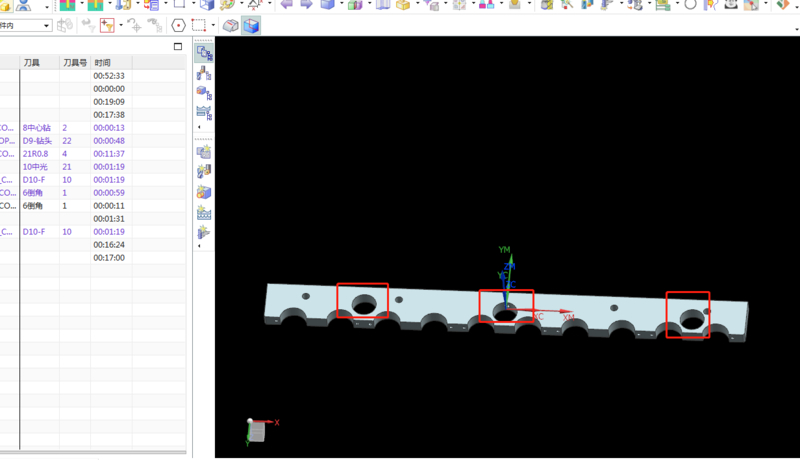This screenshot has height=460, width=800.
Task: Open the selection scope combo box
Action: [x=26, y=25]
